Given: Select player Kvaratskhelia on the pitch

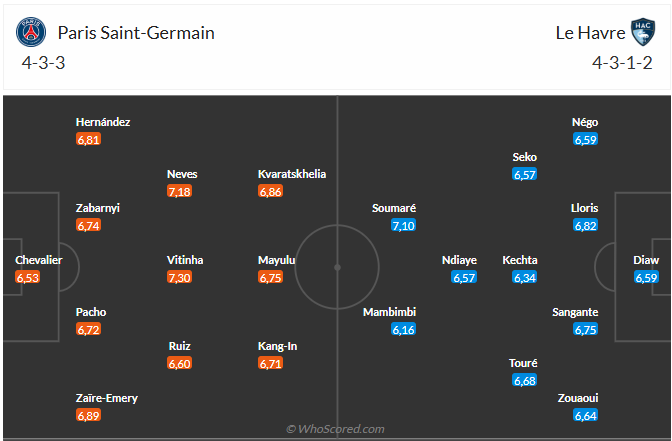Looking at the screenshot, I should pos(292,174).
